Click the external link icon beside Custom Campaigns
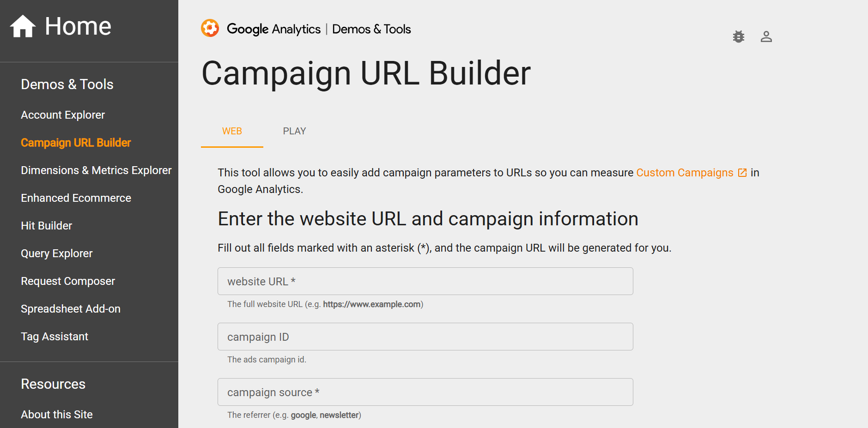868x428 pixels. (742, 173)
